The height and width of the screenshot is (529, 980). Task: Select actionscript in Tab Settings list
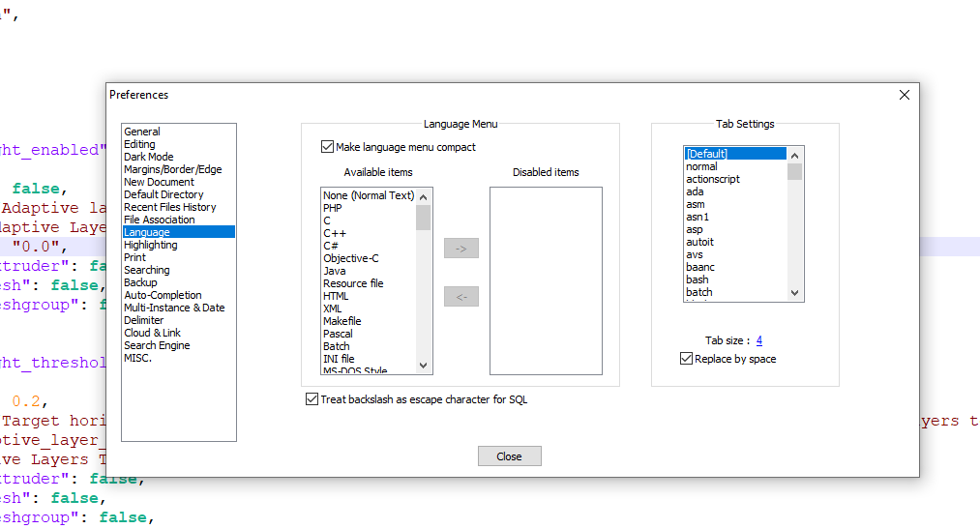tap(713, 179)
